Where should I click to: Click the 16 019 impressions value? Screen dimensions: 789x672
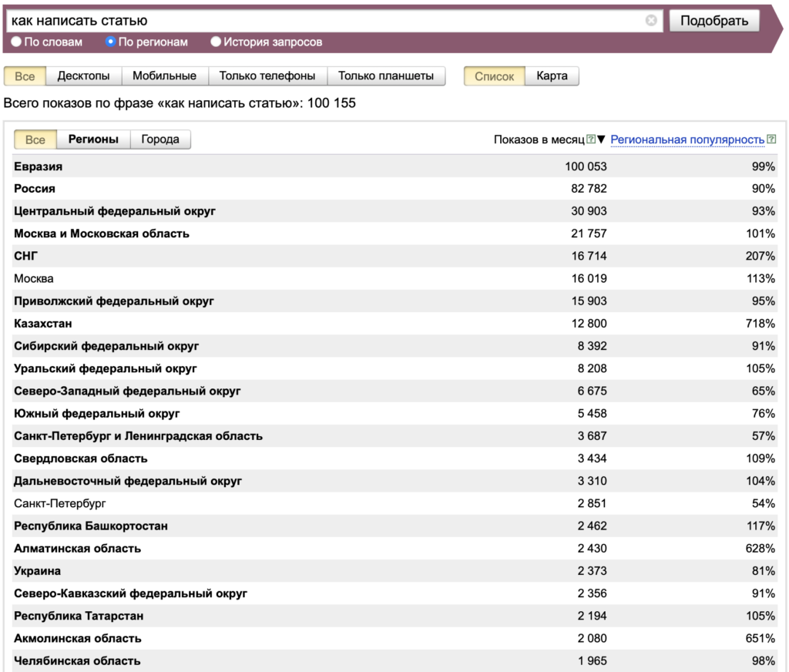[x=589, y=278]
